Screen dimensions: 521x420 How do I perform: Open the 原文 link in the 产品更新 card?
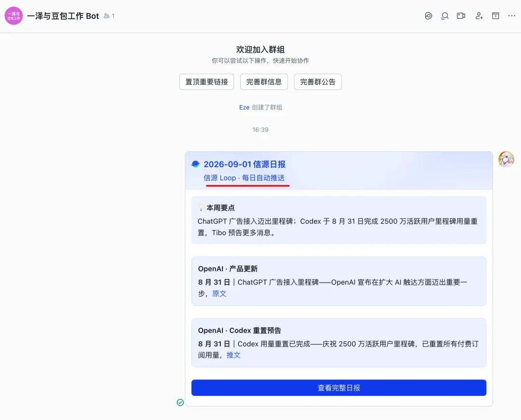tap(219, 294)
